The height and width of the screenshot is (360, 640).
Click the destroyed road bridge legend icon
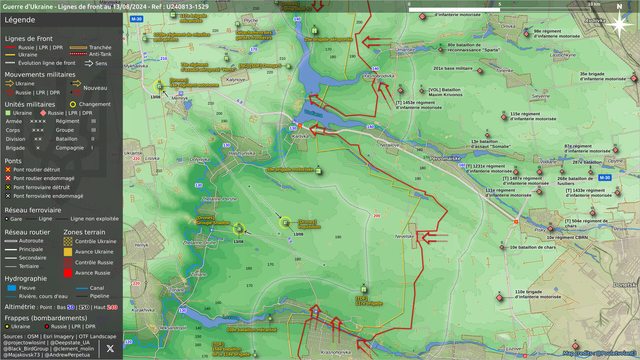(8, 169)
